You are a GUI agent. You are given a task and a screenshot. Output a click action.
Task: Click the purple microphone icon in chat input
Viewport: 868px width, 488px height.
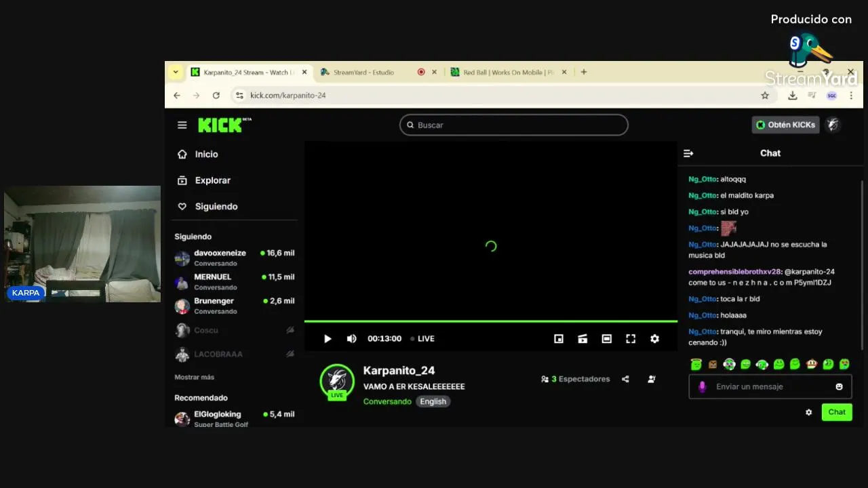click(702, 386)
